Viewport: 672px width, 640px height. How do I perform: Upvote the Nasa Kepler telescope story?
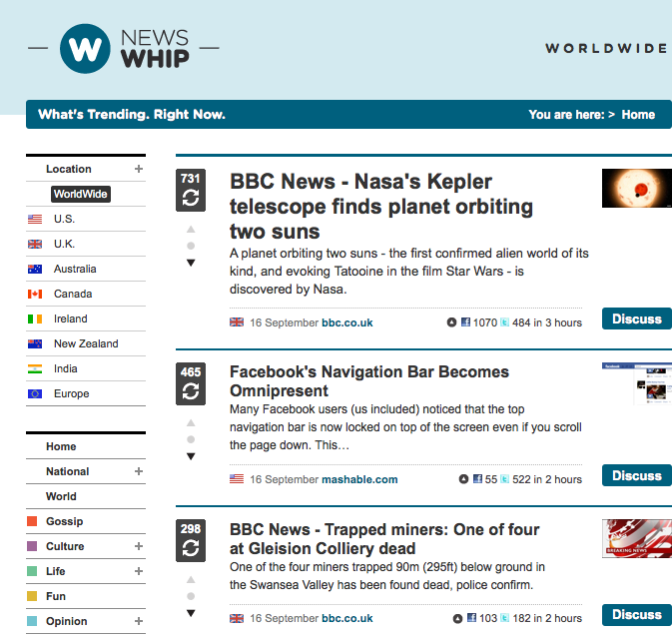191,229
